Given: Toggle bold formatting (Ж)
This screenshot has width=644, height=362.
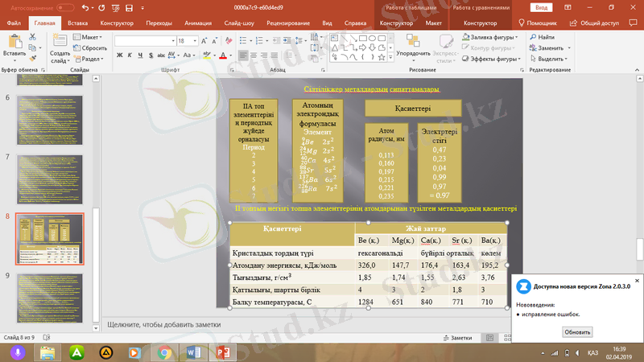Looking at the screenshot, I should point(119,56).
